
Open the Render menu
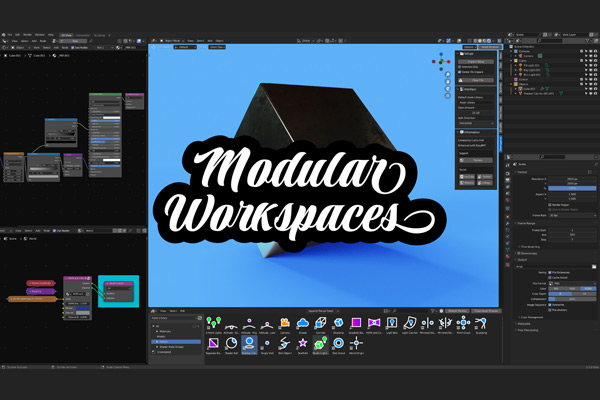(x=28, y=35)
